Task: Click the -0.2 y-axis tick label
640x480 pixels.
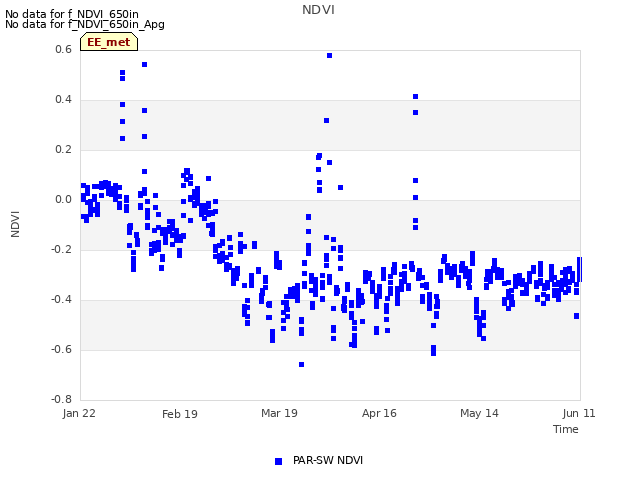Action: [x=61, y=249]
